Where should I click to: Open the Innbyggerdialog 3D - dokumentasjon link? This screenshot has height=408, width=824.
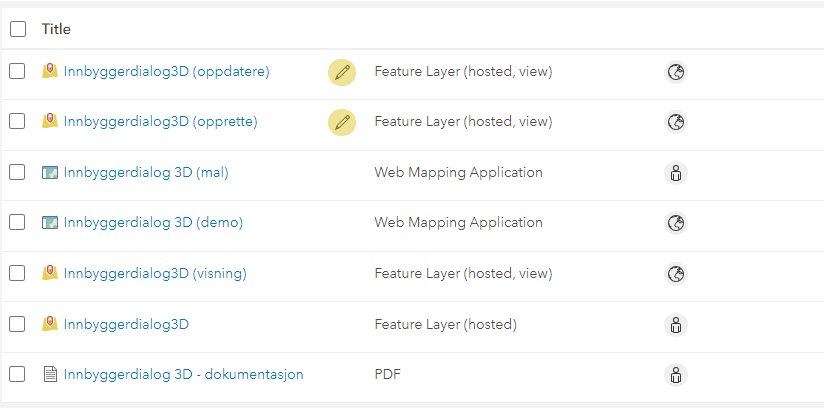pos(183,374)
